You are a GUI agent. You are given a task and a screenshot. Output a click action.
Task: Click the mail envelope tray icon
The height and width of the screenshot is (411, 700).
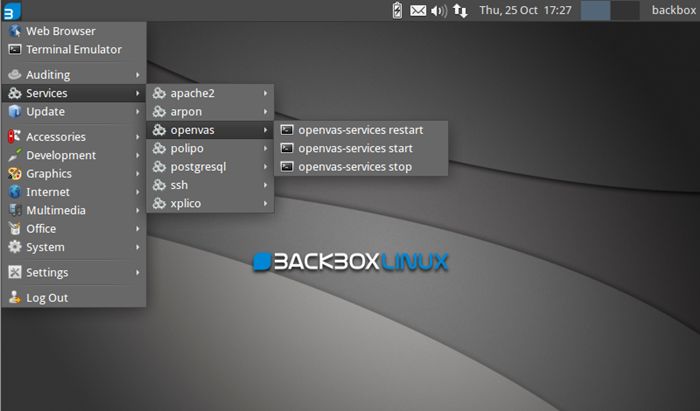point(418,10)
